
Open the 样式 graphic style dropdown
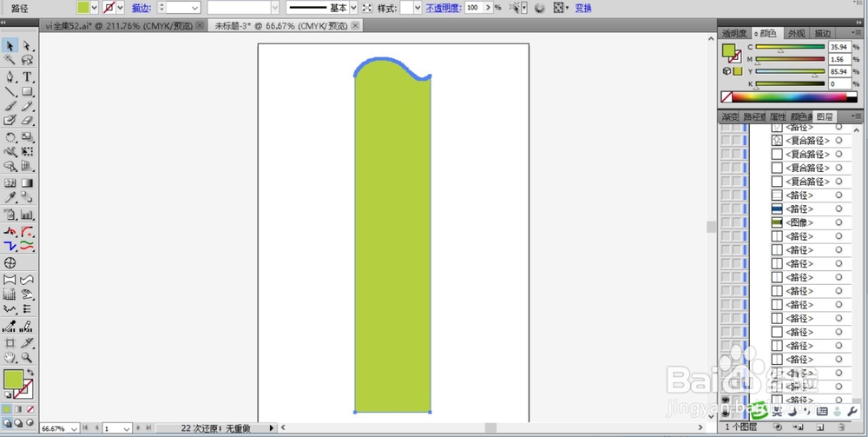tap(418, 8)
